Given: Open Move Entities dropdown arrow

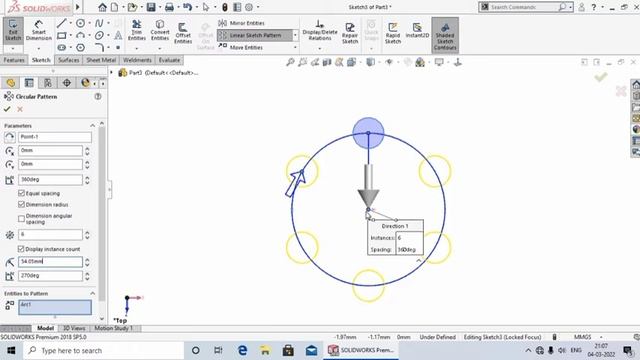Looking at the screenshot, I should (x=295, y=47).
